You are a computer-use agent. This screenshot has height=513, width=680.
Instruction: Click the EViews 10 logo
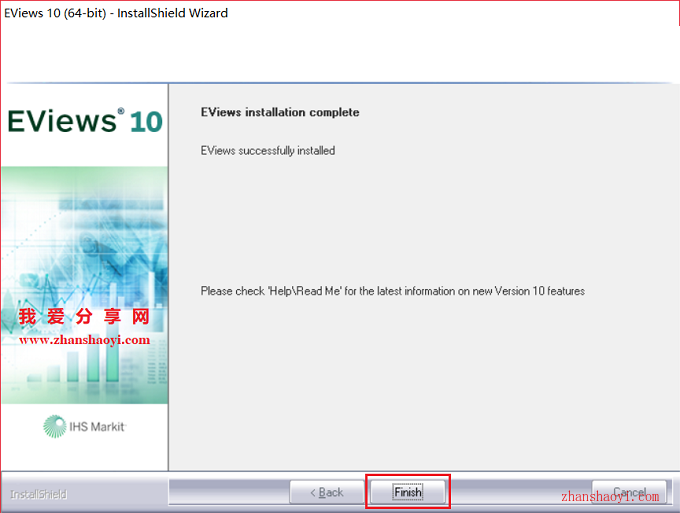pos(85,121)
